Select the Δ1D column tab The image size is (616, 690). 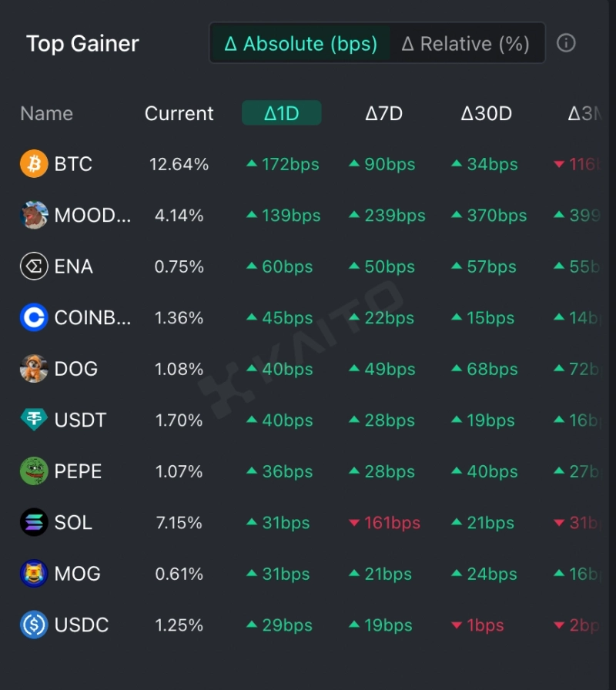(x=281, y=114)
